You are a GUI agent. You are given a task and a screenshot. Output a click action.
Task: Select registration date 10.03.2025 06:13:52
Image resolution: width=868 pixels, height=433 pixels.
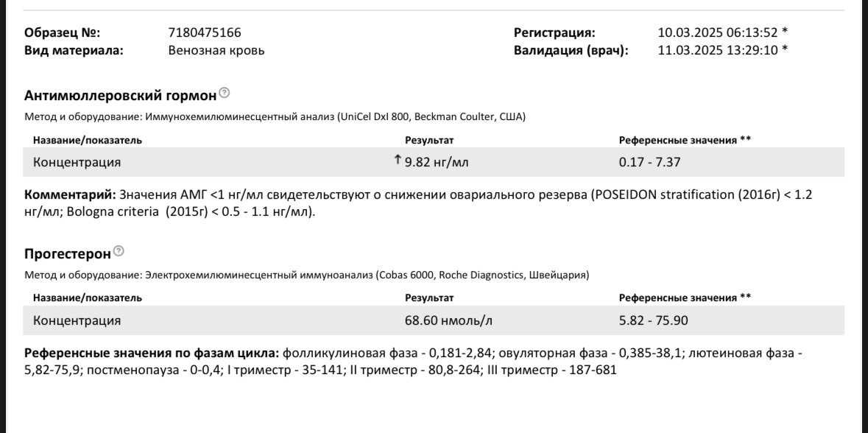point(717,32)
